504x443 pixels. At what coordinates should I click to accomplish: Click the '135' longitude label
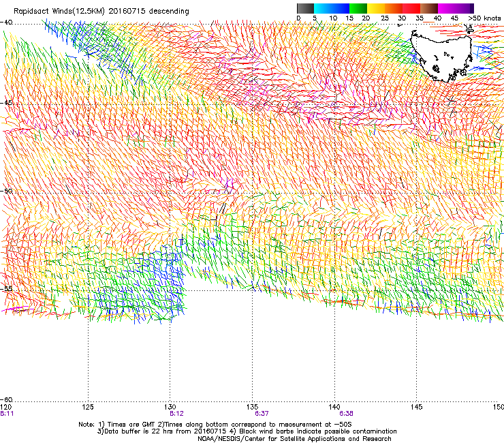tap(252, 407)
